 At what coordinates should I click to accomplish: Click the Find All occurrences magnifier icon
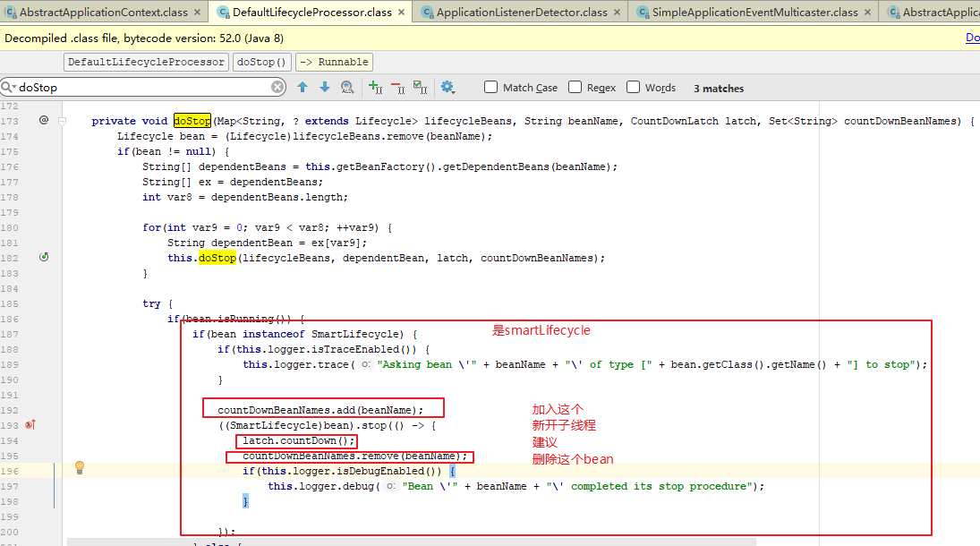pos(346,87)
